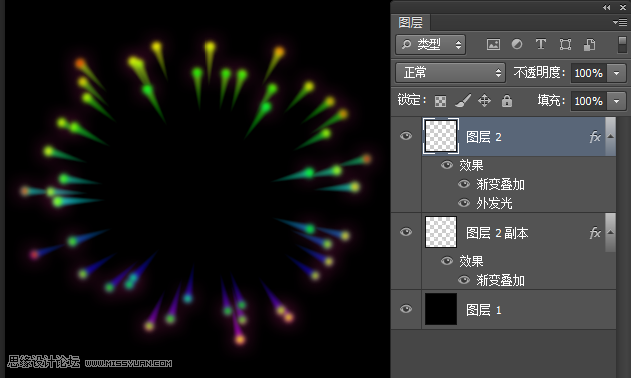Screen dimensions: 631x378
Task: Lock image pixels brush icon
Action: pos(463,101)
